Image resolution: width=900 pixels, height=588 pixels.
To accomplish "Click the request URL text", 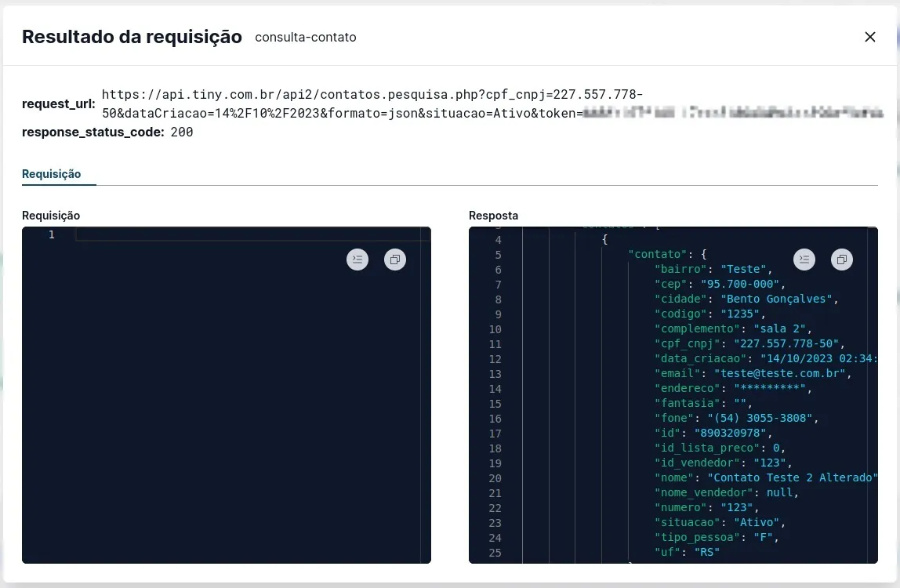I will [492, 104].
